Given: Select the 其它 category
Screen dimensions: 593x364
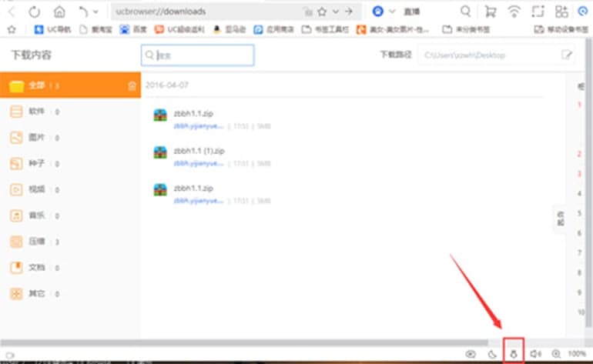Looking at the screenshot, I should 70,294.
